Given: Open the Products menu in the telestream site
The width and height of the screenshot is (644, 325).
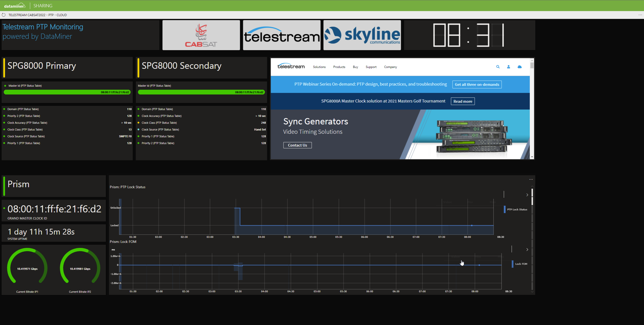Looking at the screenshot, I should tap(339, 67).
